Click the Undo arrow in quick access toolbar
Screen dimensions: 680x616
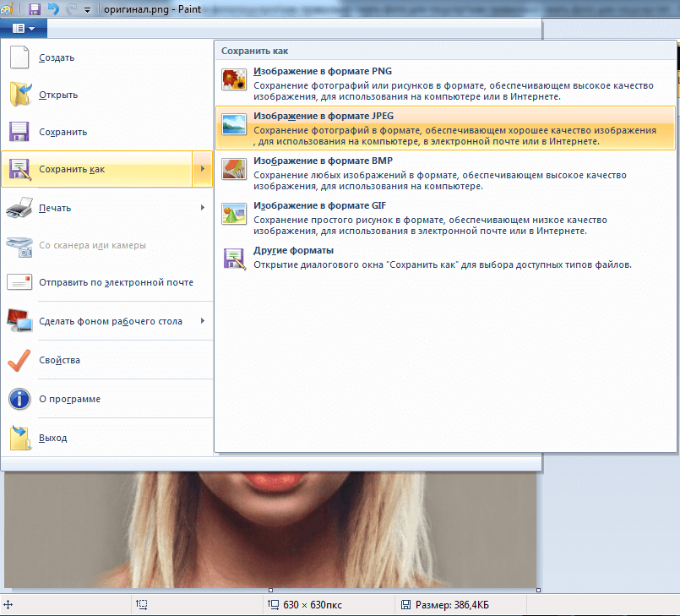pyautogui.click(x=53, y=8)
